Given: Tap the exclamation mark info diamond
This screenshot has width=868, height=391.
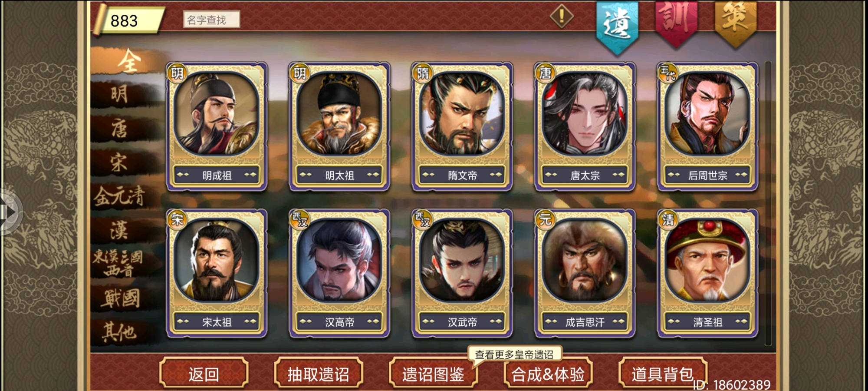Looking at the screenshot, I should coord(562,17).
